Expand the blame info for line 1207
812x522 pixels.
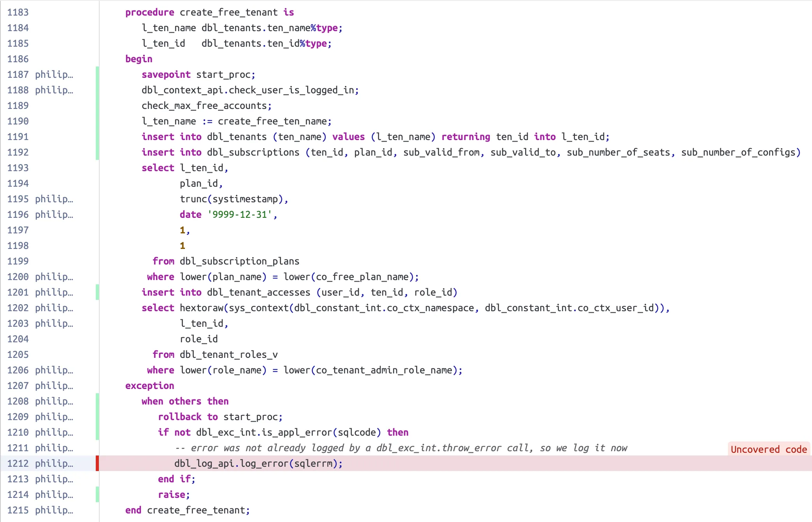[54, 385]
